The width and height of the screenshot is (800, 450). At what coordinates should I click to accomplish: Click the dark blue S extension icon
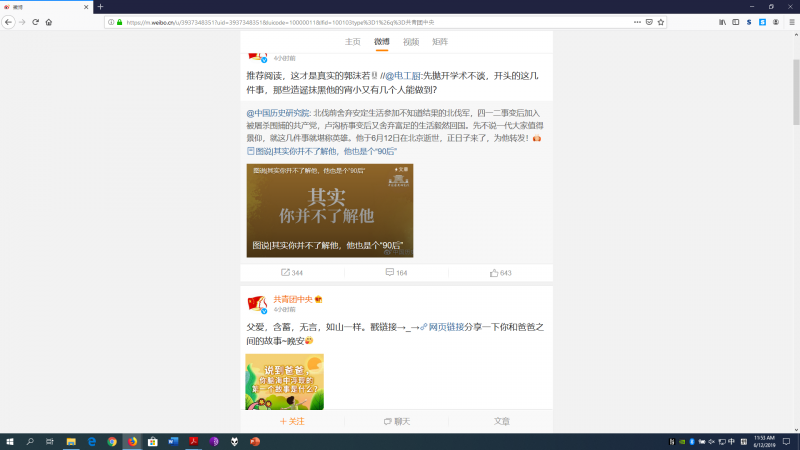tap(749, 22)
